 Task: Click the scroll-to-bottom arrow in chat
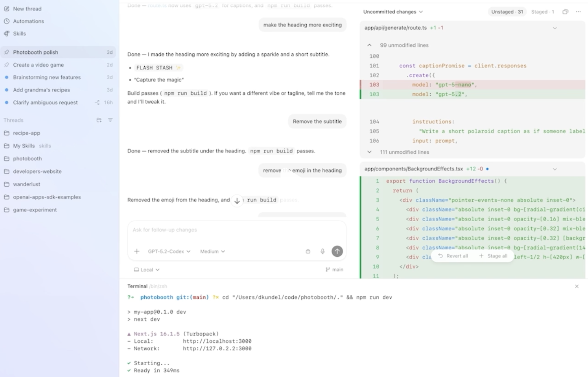click(237, 201)
